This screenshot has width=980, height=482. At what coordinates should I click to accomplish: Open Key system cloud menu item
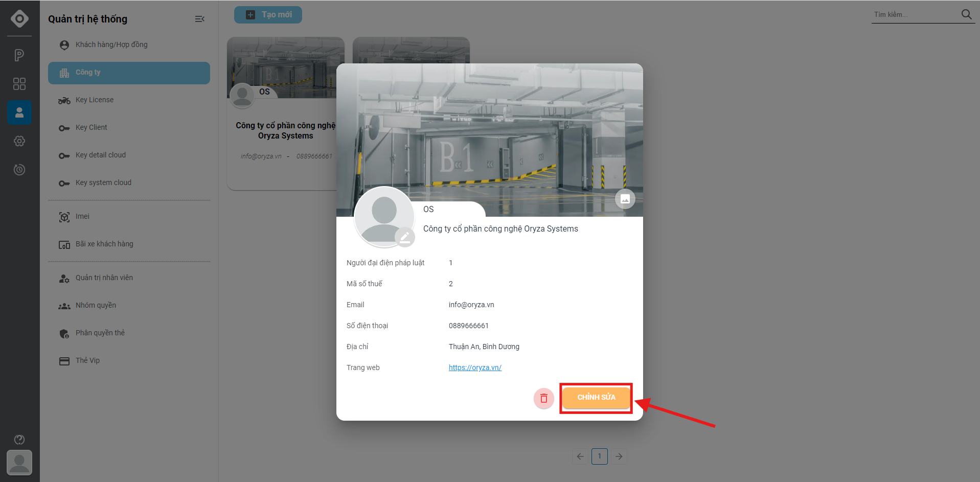[129, 182]
